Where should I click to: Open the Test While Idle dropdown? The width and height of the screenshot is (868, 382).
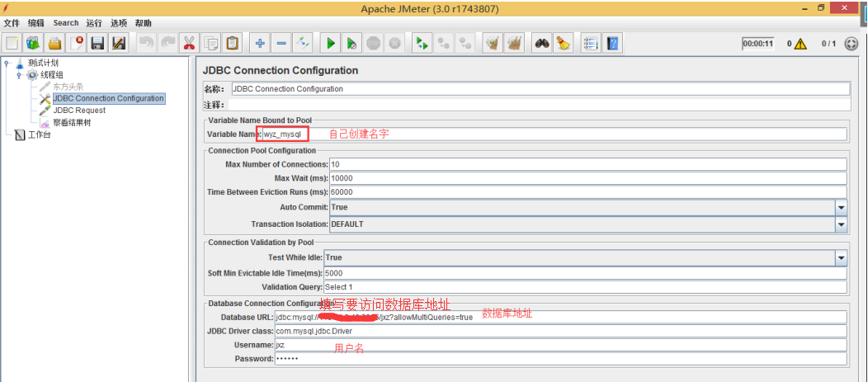[x=841, y=257]
